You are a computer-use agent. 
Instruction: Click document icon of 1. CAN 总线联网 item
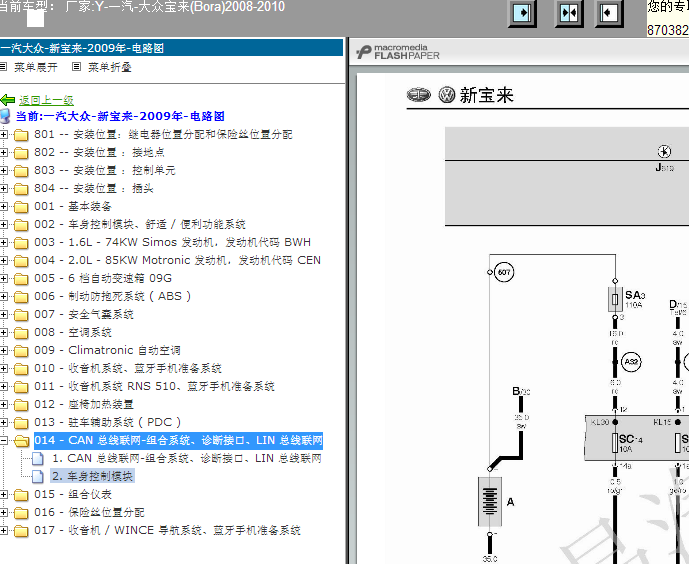pos(38,459)
